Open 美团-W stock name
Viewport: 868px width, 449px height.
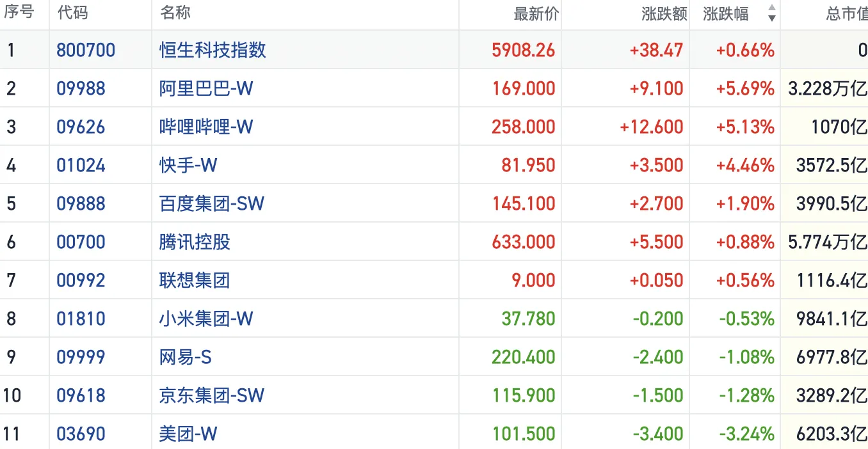tap(188, 434)
